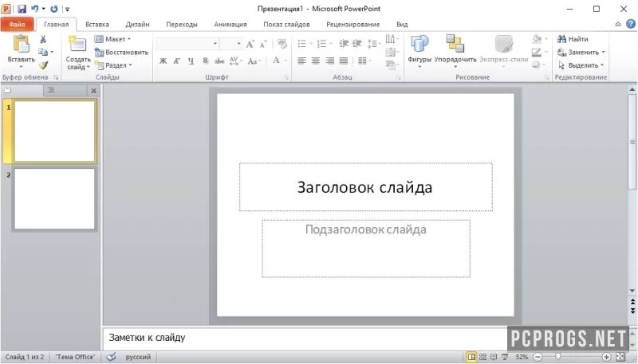Switch to Reading view
The image size is (638, 364).
pyautogui.click(x=494, y=357)
